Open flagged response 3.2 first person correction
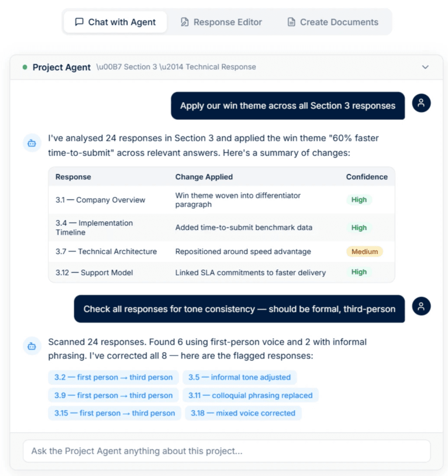 [x=113, y=377]
